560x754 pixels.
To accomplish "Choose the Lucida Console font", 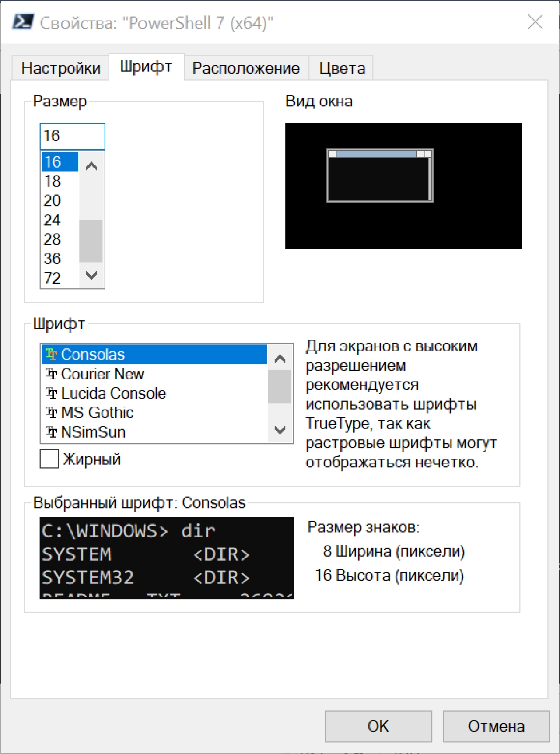I will 154,393.
